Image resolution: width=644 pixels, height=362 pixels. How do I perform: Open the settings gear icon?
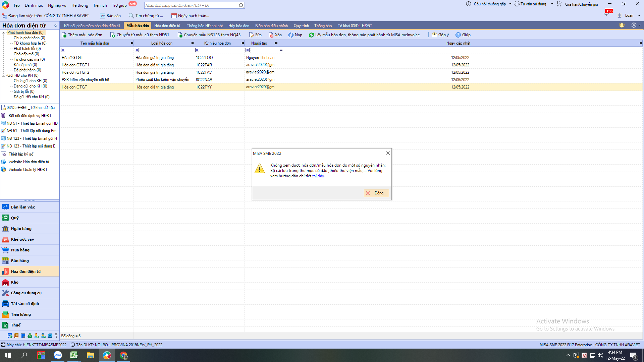click(x=634, y=25)
